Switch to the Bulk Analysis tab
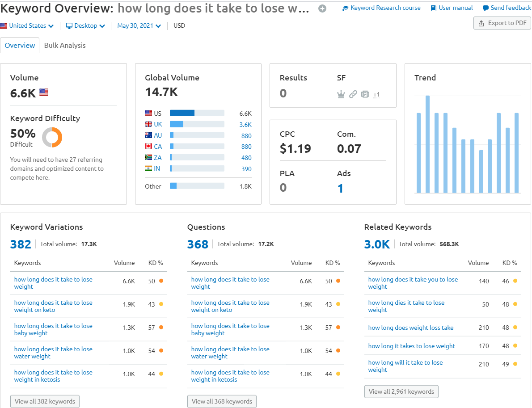This screenshot has width=532, height=408. [x=65, y=46]
